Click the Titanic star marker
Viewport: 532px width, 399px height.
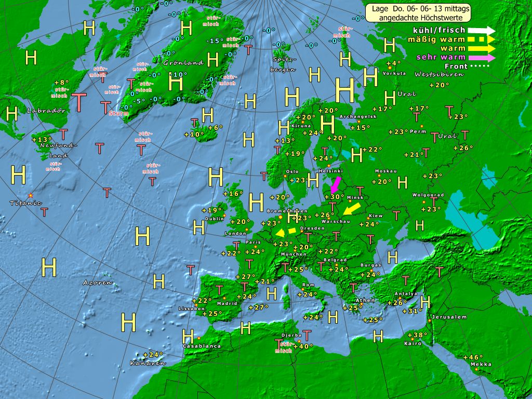click(x=31, y=195)
